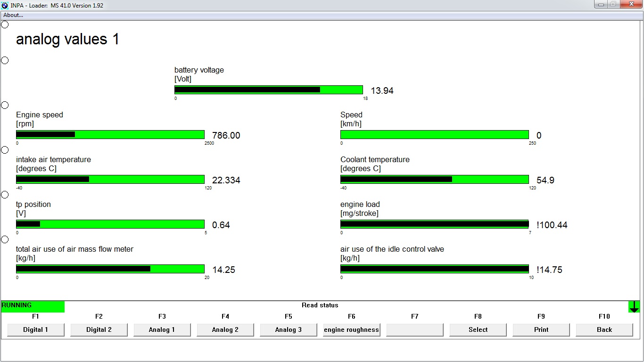Click the BMW logo in title bar
The height and width of the screenshot is (362, 644).
[x=5, y=5]
